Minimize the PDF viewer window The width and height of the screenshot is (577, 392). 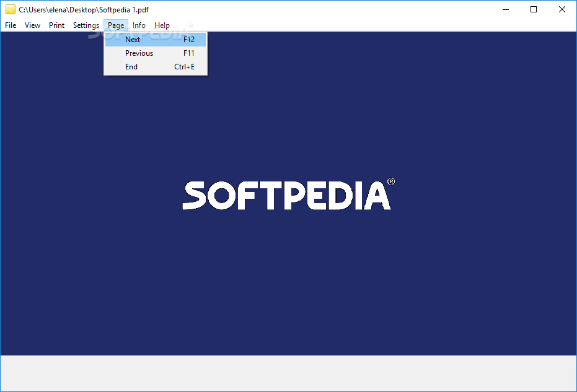tap(506, 9)
